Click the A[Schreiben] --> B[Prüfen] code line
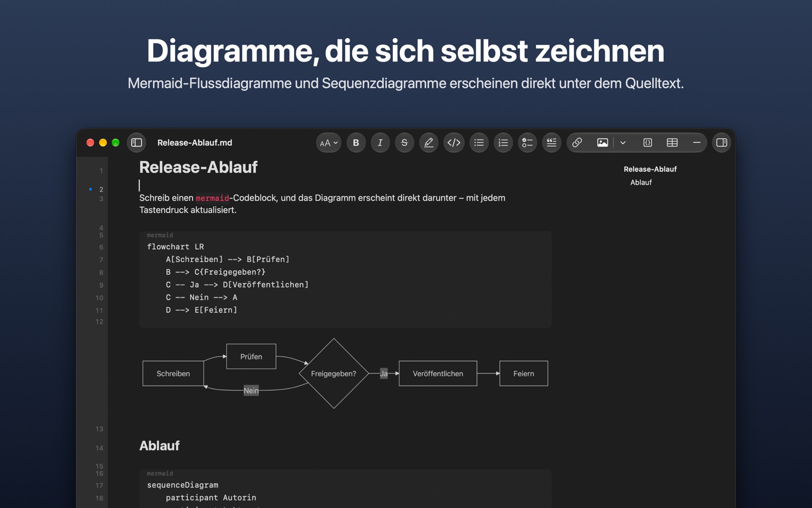812x508 pixels. pos(227,260)
